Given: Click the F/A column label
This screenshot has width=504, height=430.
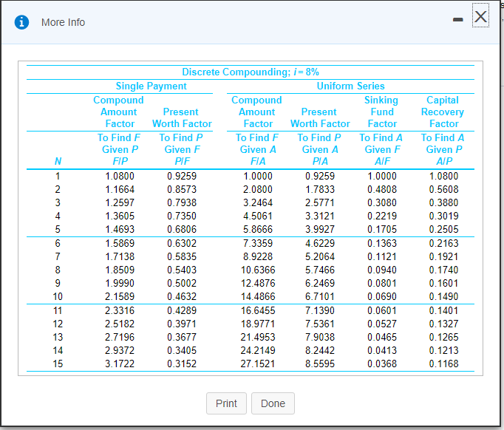Looking at the screenshot, I should click(x=258, y=161).
